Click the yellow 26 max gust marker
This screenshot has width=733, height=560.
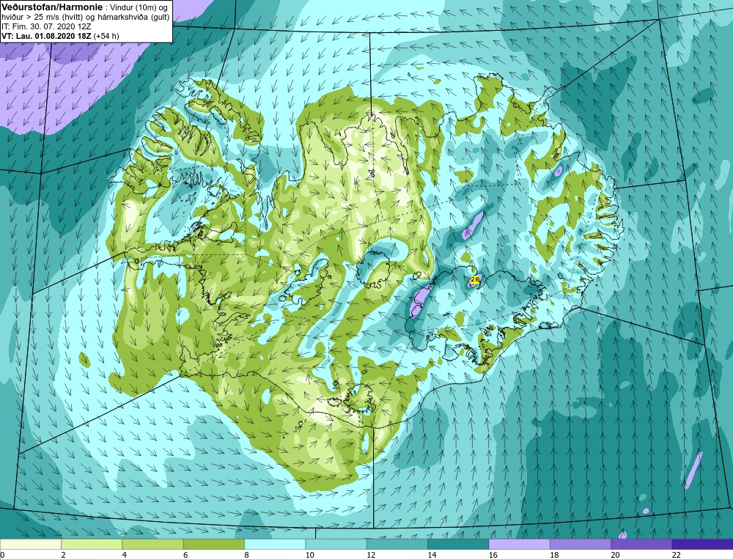(474, 279)
